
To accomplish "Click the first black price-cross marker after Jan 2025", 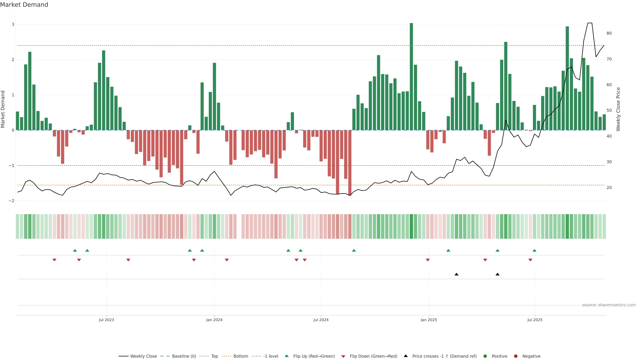I will [457, 274].
